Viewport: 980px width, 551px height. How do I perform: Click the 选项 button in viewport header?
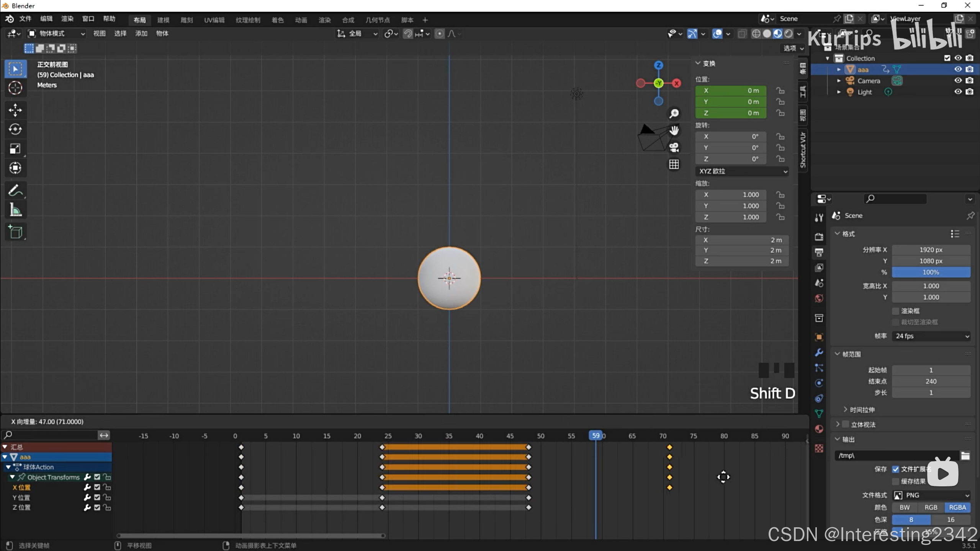pos(793,48)
